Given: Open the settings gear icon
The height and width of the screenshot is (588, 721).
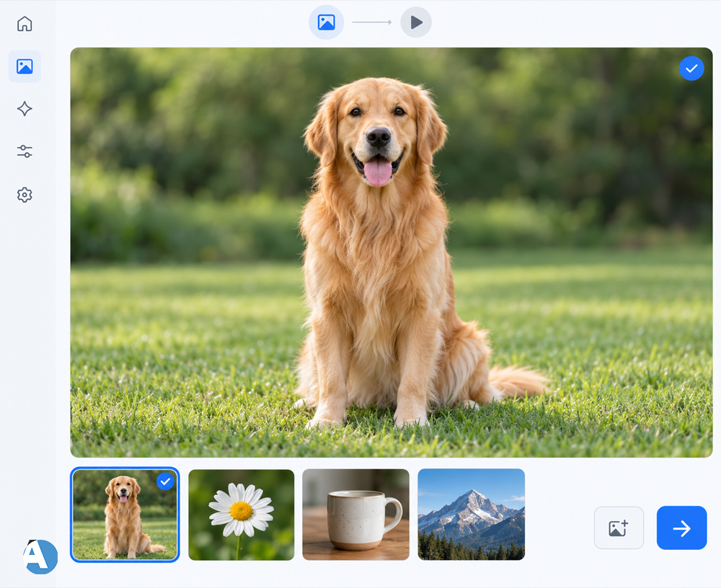Looking at the screenshot, I should click(25, 195).
